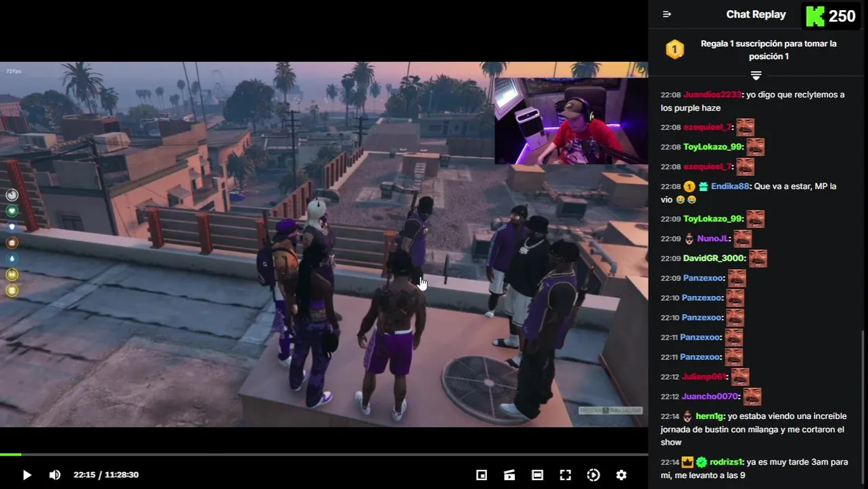Play the video with the play button

(27, 475)
